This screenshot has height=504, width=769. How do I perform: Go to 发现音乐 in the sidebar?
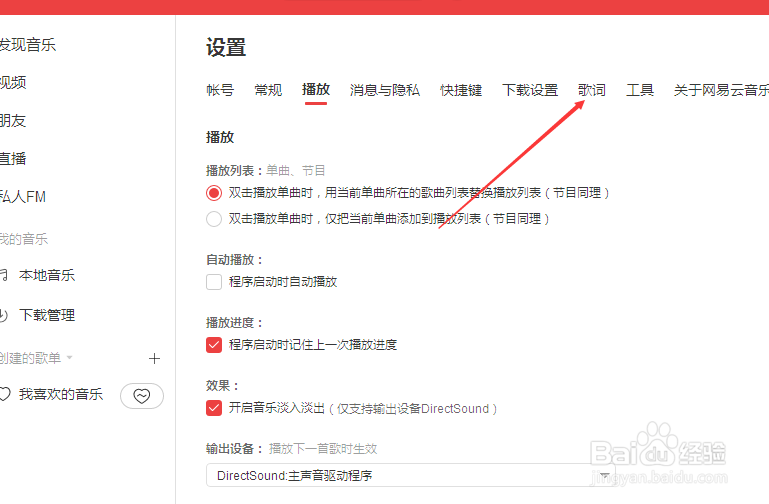point(27,45)
